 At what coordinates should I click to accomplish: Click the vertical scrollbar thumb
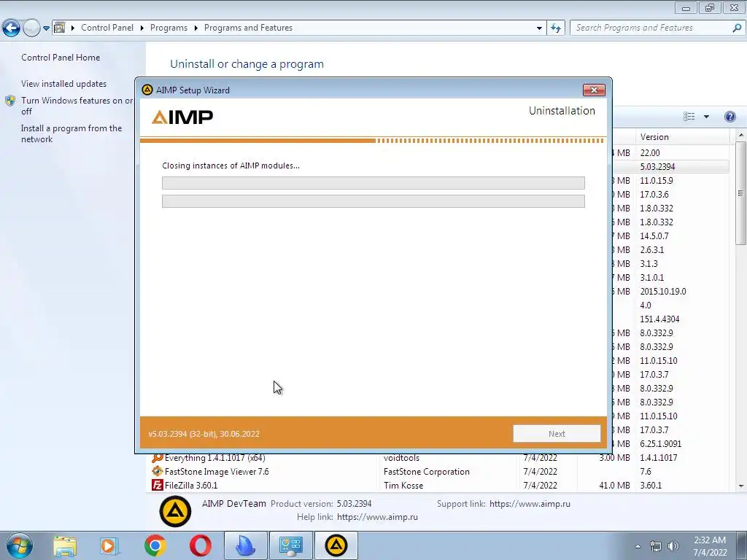(x=741, y=192)
